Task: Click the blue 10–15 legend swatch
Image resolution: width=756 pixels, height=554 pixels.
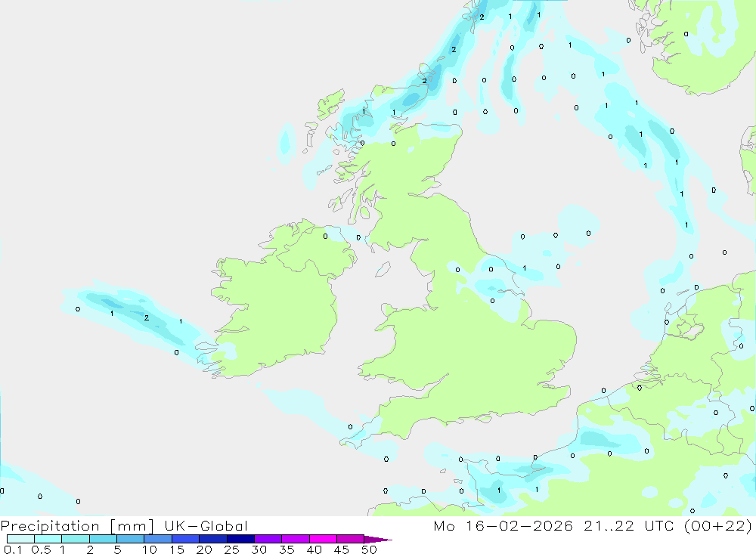Action: tap(158, 539)
